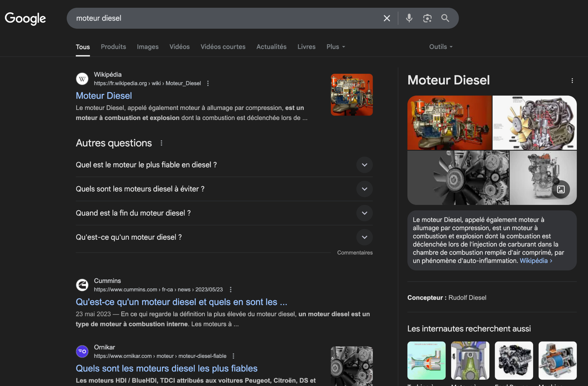Image resolution: width=588 pixels, height=386 pixels.
Task: Click 'Les internautes recherchent aussi' heading
Action: pyautogui.click(x=469, y=329)
